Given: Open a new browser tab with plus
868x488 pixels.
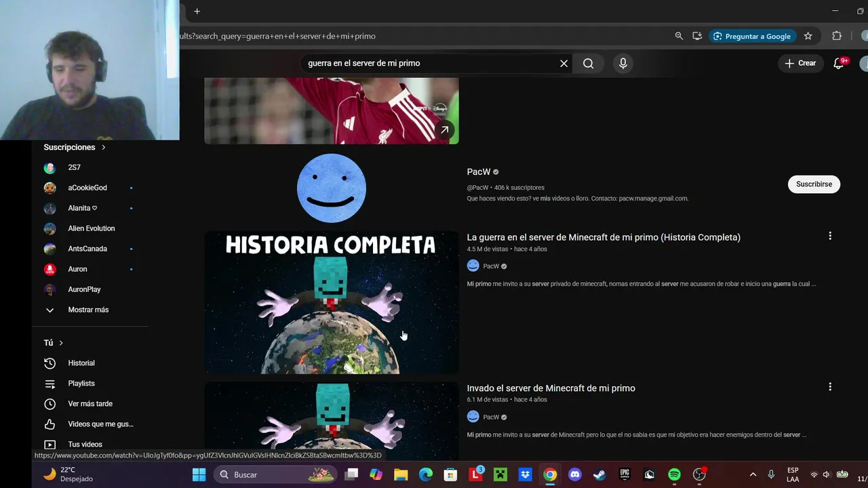Looking at the screenshot, I should pos(197,12).
